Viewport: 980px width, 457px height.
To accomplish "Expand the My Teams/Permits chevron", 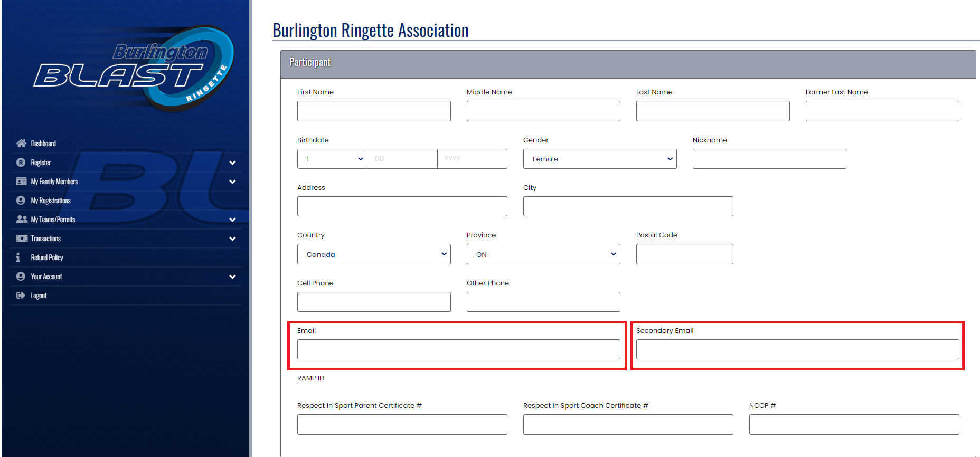I will pyautogui.click(x=232, y=220).
